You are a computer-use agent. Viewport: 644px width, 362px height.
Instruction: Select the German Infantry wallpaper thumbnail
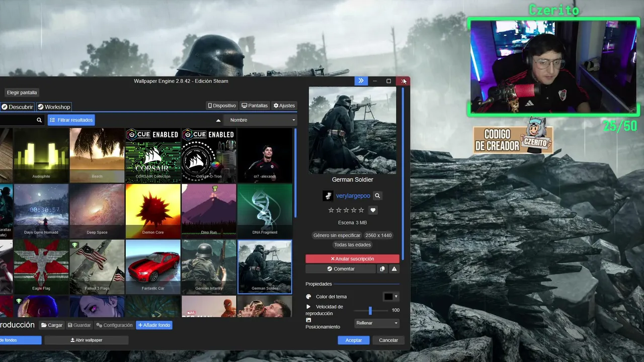(209, 266)
